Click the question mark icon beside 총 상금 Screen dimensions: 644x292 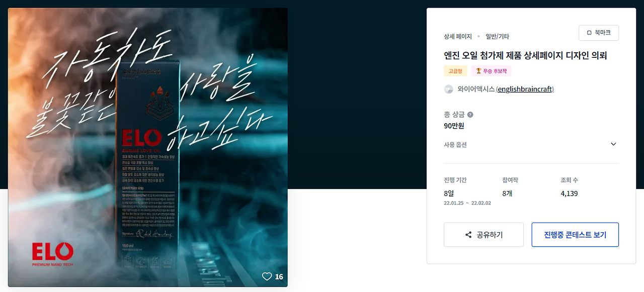click(470, 115)
